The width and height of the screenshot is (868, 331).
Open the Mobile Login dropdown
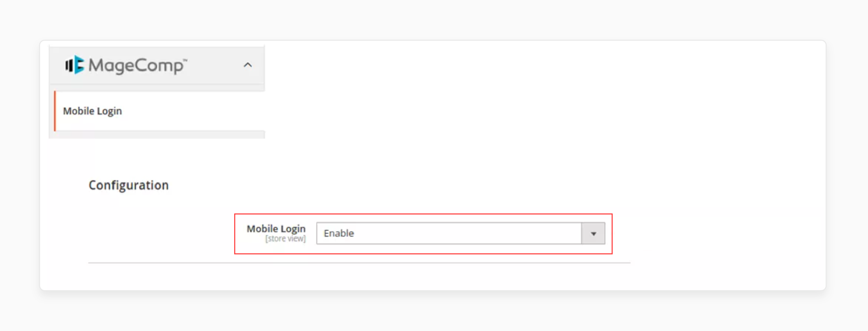595,232
